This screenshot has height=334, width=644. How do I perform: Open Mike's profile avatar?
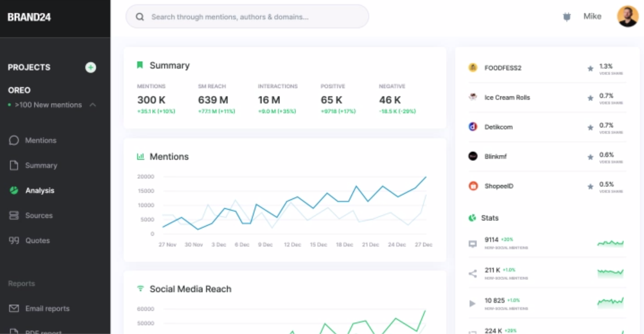click(x=627, y=16)
